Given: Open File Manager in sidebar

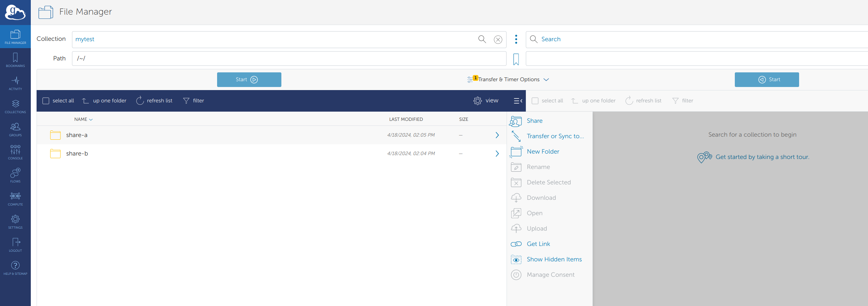Looking at the screenshot, I should [15, 37].
